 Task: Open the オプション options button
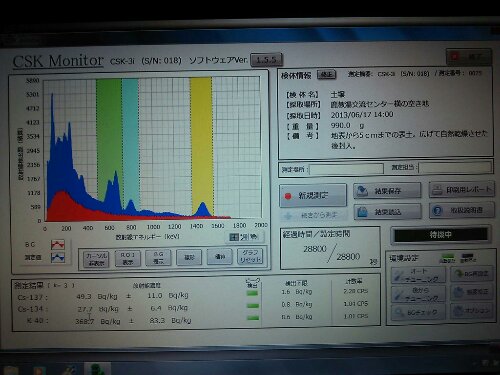pyautogui.click(x=472, y=311)
